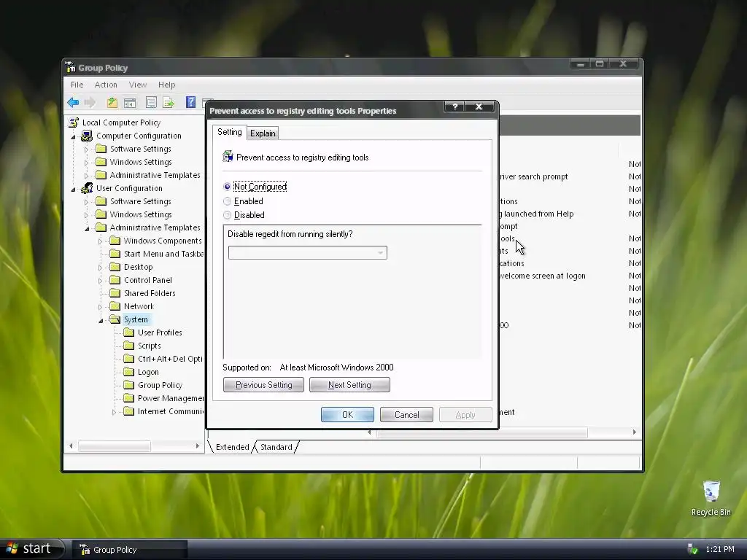Switch to the Standard view tab

[276, 447]
